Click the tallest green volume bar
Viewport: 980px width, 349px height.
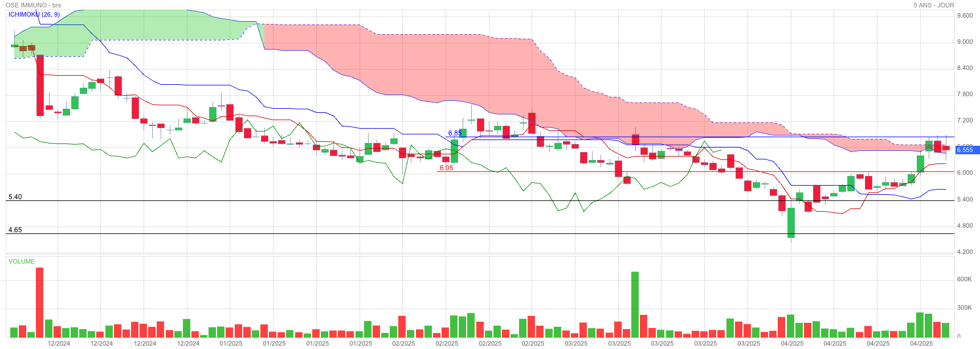coord(635,305)
